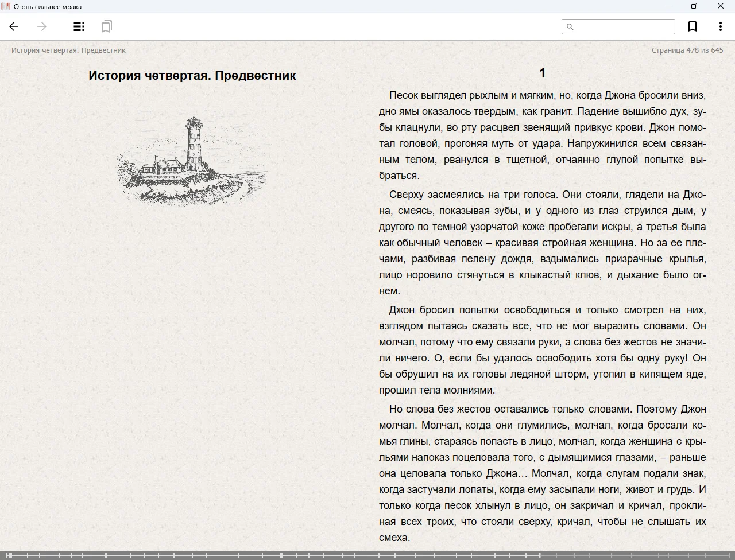This screenshot has height=560, width=735.
Task: Open the table of contents
Action: tap(79, 26)
